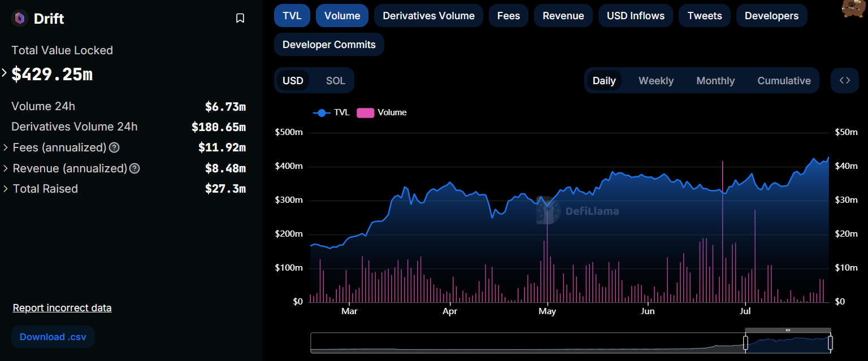This screenshot has width=868, height=361.
Task: Click the right handle of range slider
Action: pyautogui.click(x=830, y=342)
